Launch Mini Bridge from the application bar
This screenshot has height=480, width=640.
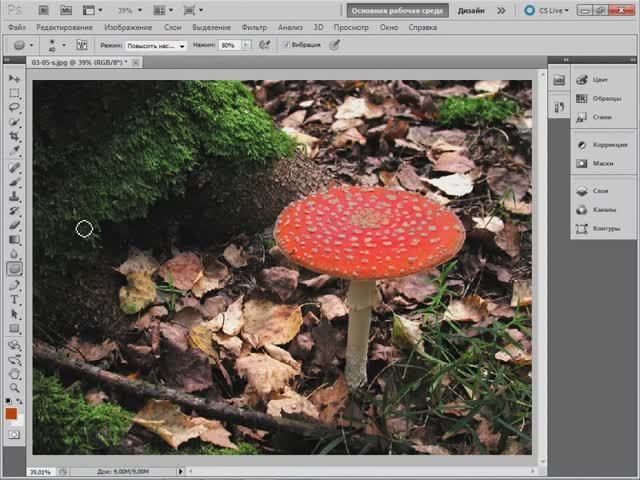(66, 10)
